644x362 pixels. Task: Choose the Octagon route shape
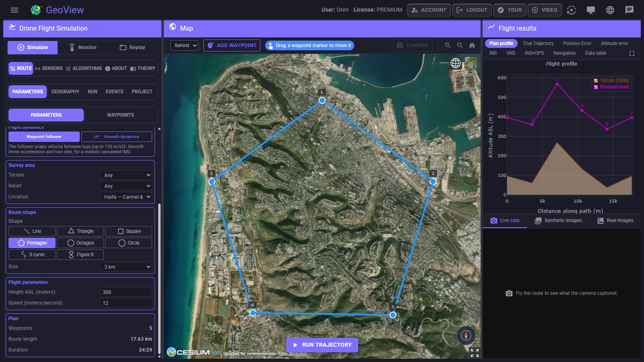pyautogui.click(x=80, y=243)
